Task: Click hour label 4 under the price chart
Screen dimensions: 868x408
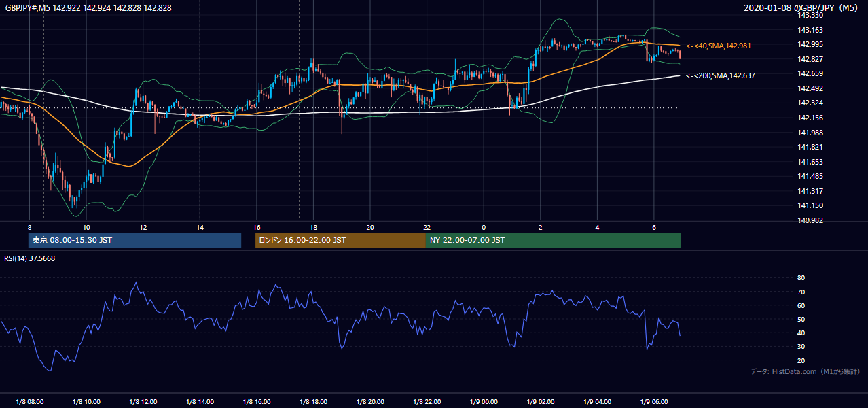Action: pyautogui.click(x=597, y=227)
